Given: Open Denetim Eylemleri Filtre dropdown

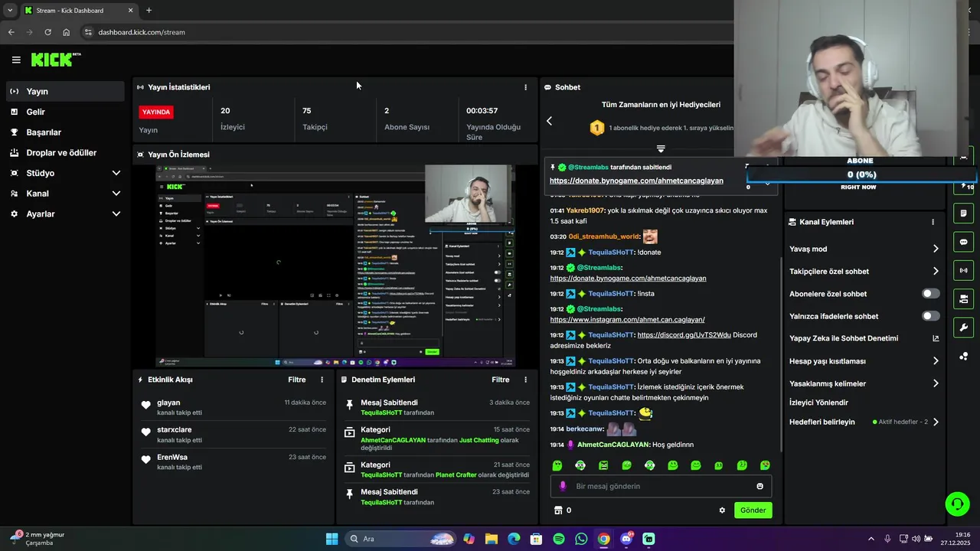Looking at the screenshot, I should pos(500,380).
